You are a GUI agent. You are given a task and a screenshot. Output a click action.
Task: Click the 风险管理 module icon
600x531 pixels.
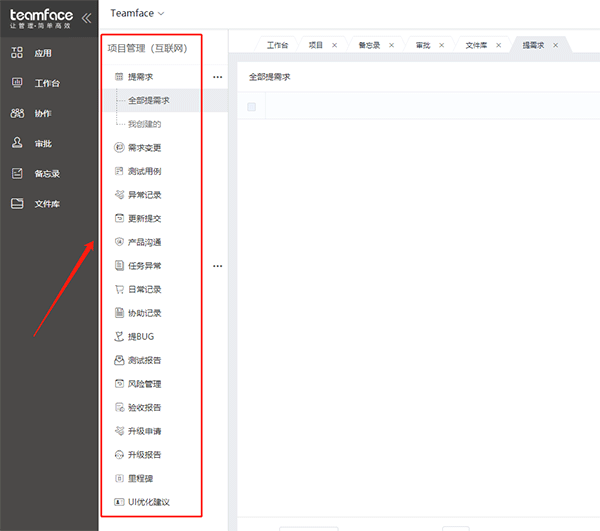tap(119, 383)
